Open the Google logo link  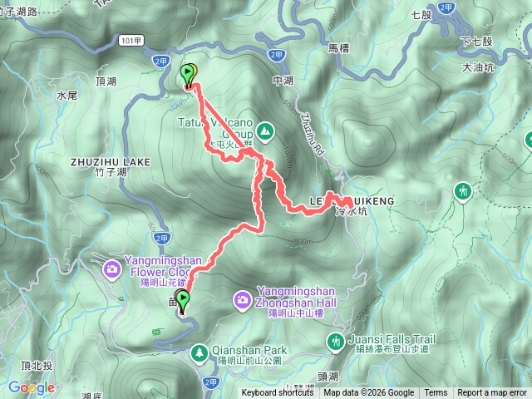[32, 387]
